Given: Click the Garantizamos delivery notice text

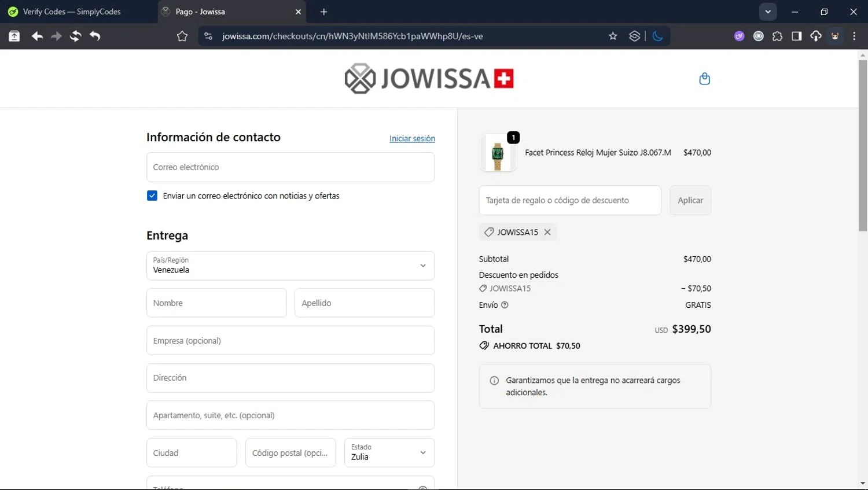Looking at the screenshot, I should point(593,386).
